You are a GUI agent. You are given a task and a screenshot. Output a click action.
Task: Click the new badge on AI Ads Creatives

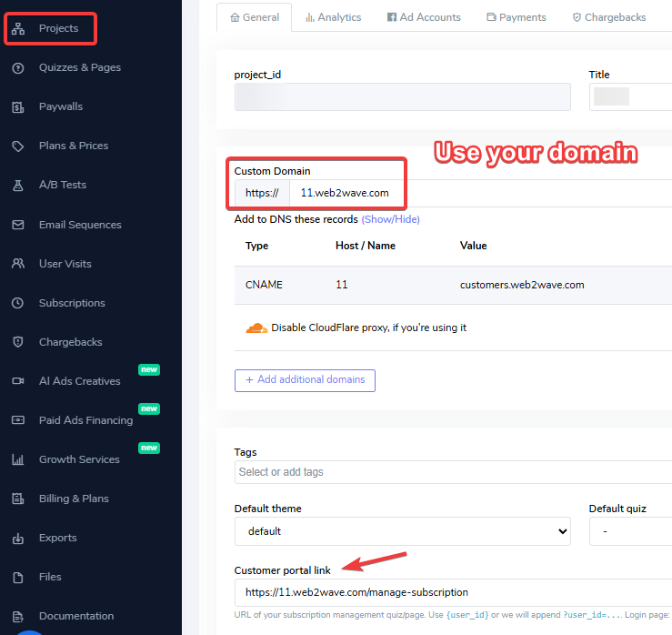click(149, 369)
